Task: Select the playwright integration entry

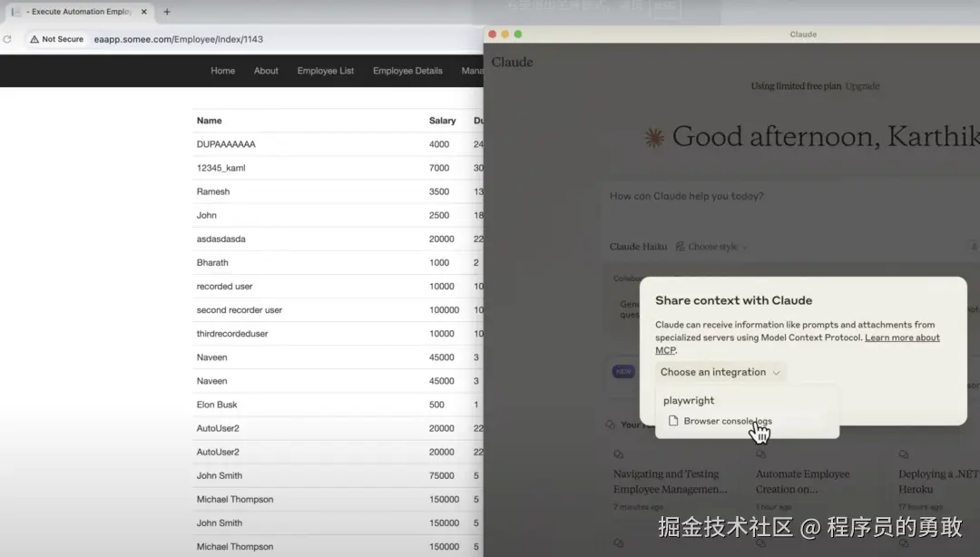Action: pos(689,400)
